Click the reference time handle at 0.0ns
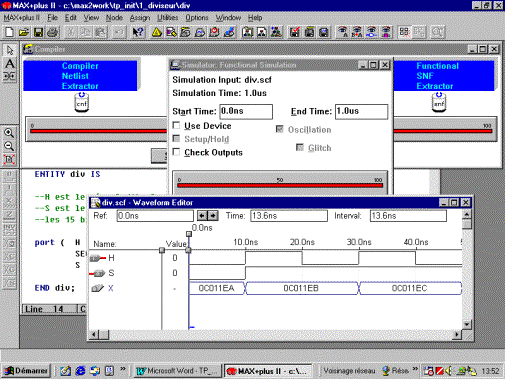Screen dimensions: 505x379 (189, 234)
